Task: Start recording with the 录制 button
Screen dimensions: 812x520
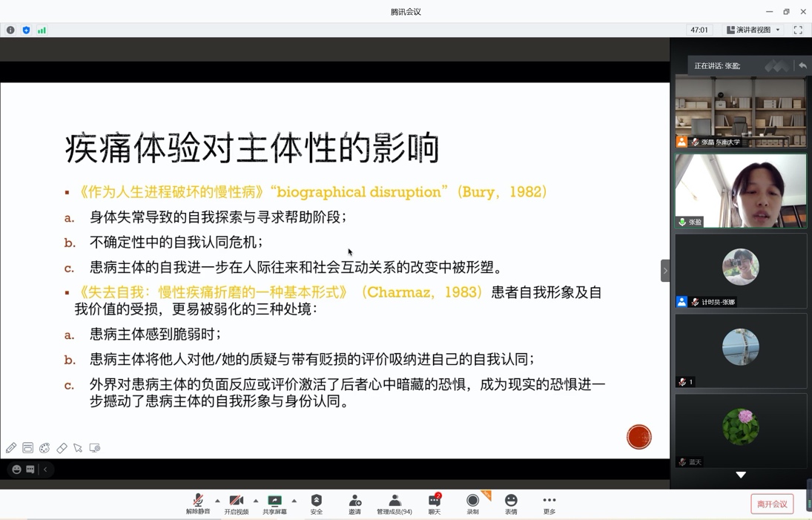Action: tap(472, 503)
